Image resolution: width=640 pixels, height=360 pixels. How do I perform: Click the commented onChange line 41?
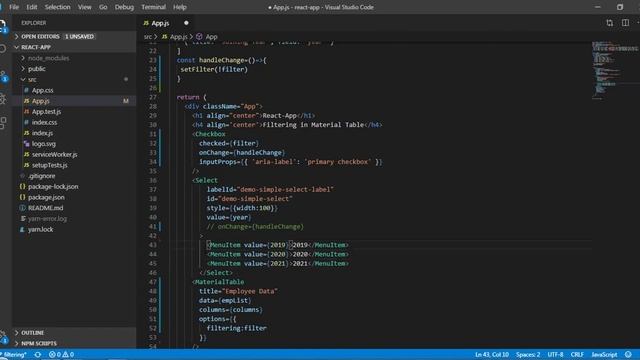click(x=255, y=227)
